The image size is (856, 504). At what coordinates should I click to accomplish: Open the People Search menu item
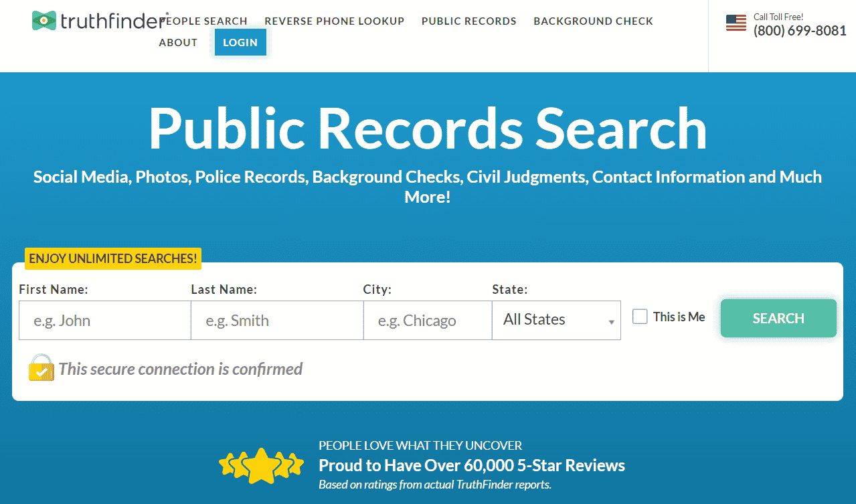(x=205, y=21)
